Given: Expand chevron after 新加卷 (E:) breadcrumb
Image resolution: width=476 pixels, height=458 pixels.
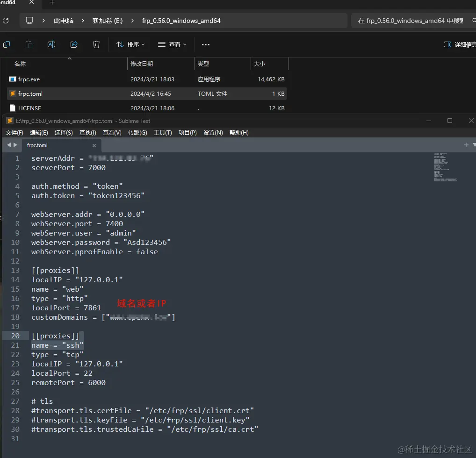Looking at the screenshot, I should tap(132, 21).
